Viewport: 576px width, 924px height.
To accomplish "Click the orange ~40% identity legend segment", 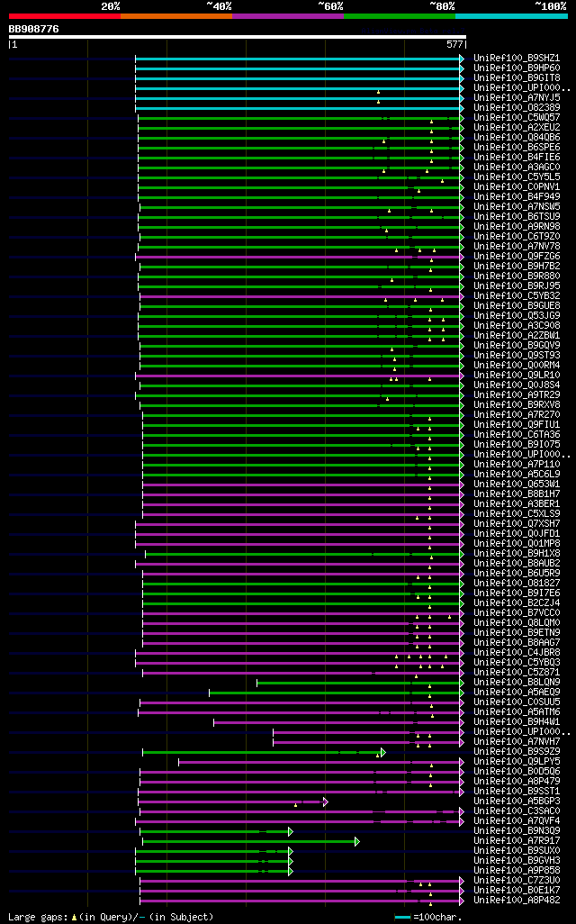I will 176,16.
